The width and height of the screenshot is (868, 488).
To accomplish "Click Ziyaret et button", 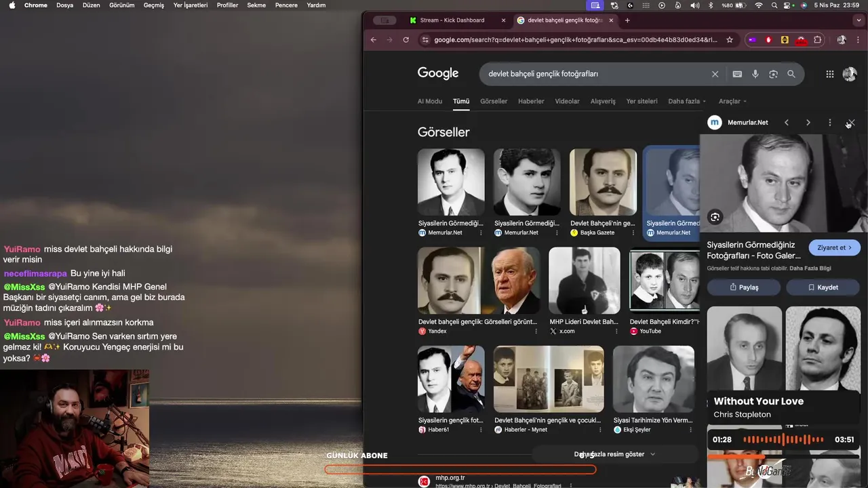I will pyautogui.click(x=835, y=247).
